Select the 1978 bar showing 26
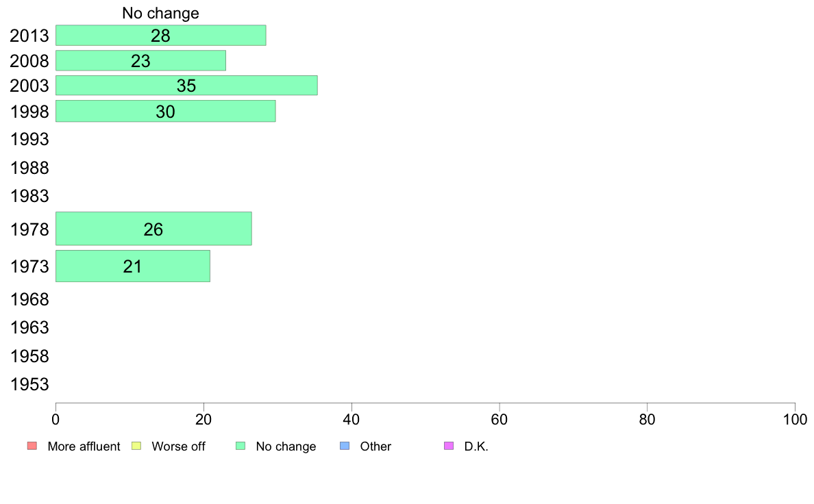 (x=153, y=229)
